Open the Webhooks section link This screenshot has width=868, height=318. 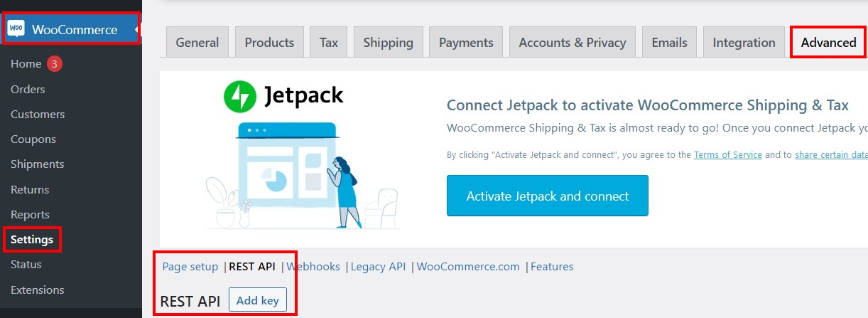313,267
